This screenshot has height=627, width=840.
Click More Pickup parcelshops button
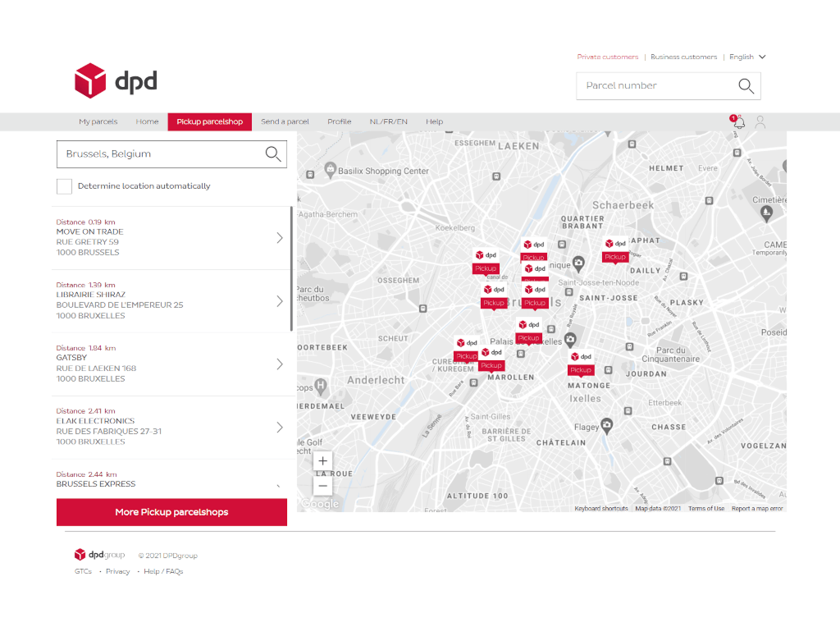point(171,512)
